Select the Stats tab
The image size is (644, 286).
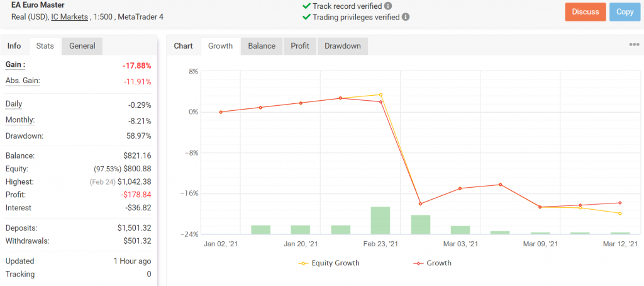coord(45,46)
